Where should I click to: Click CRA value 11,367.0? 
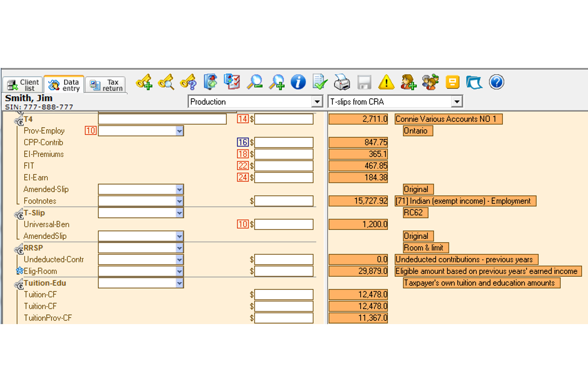click(x=358, y=318)
